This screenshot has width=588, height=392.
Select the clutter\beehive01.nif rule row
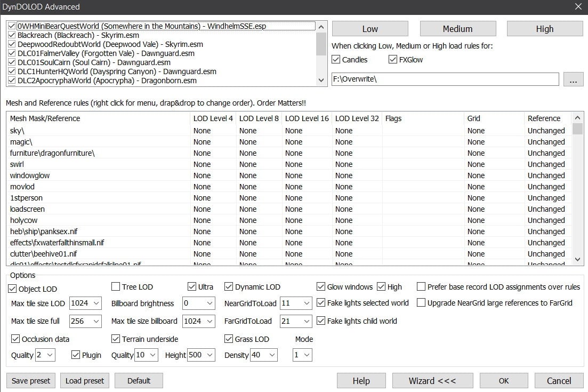pyautogui.click(x=289, y=254)
